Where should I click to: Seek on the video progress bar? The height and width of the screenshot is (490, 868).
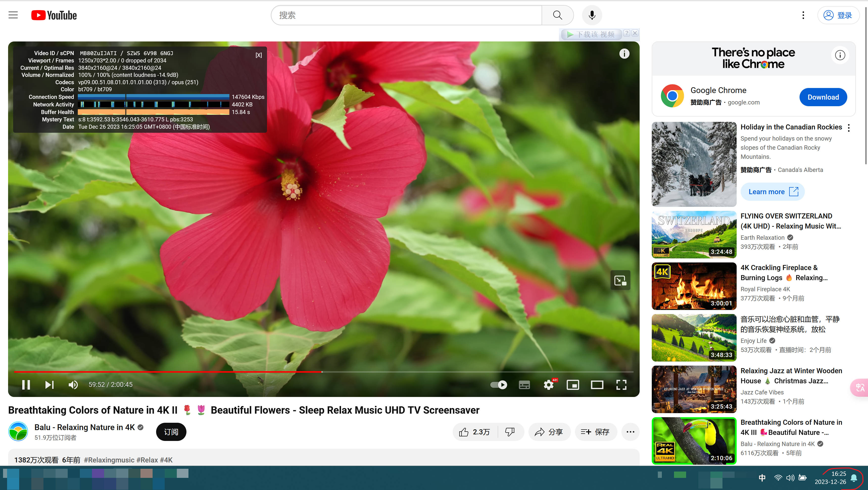[x=438, y=372]
